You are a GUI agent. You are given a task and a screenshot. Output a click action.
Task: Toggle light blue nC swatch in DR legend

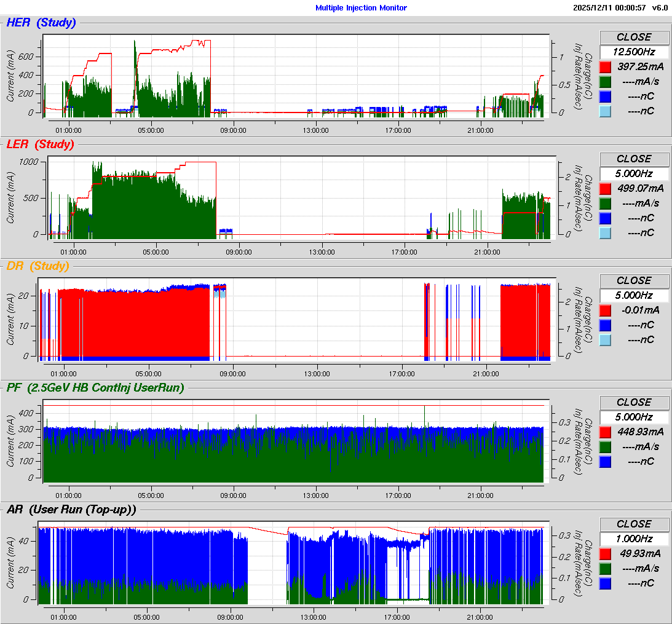tap(606, 339)
